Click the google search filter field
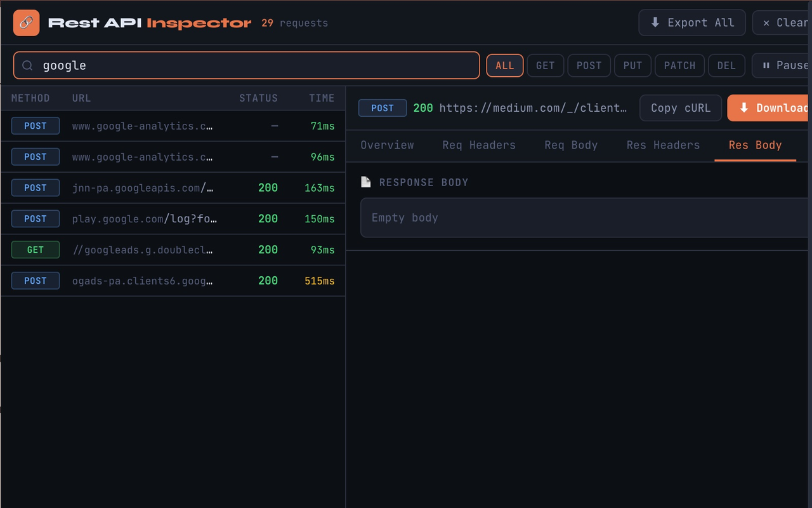 coord(254,65)
